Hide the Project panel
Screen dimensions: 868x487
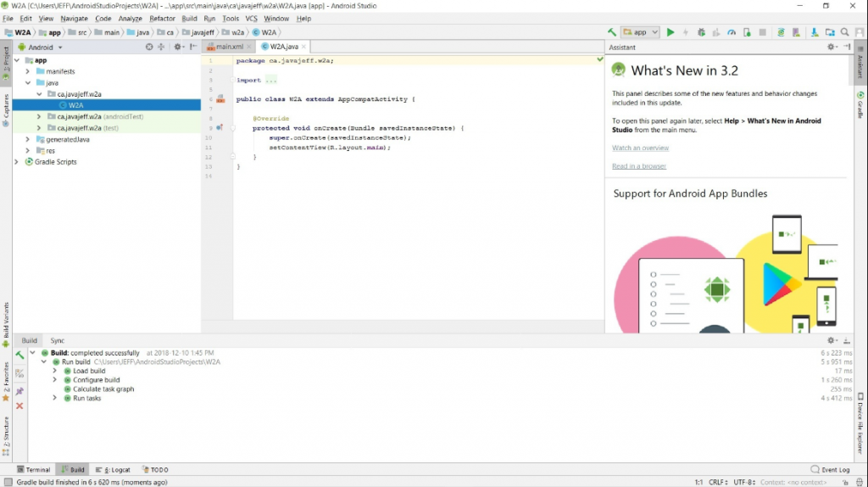click(193, 48)
